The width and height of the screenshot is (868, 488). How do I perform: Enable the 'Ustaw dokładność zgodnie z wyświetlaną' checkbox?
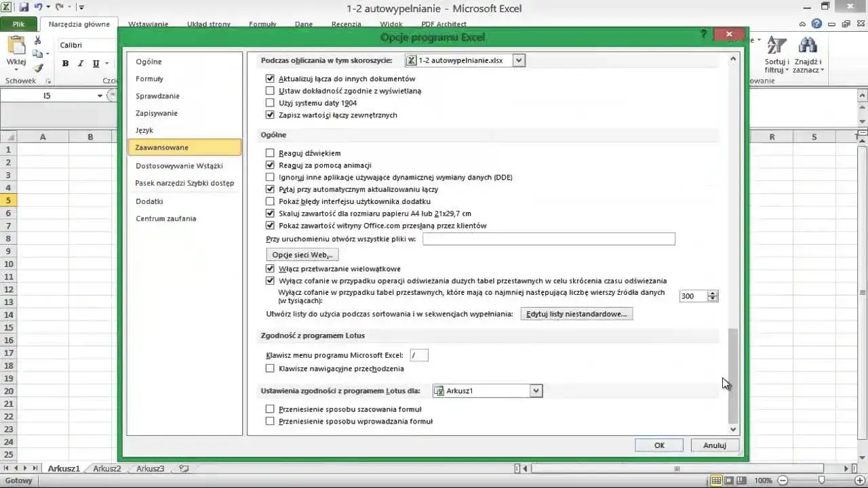[270, 91]
